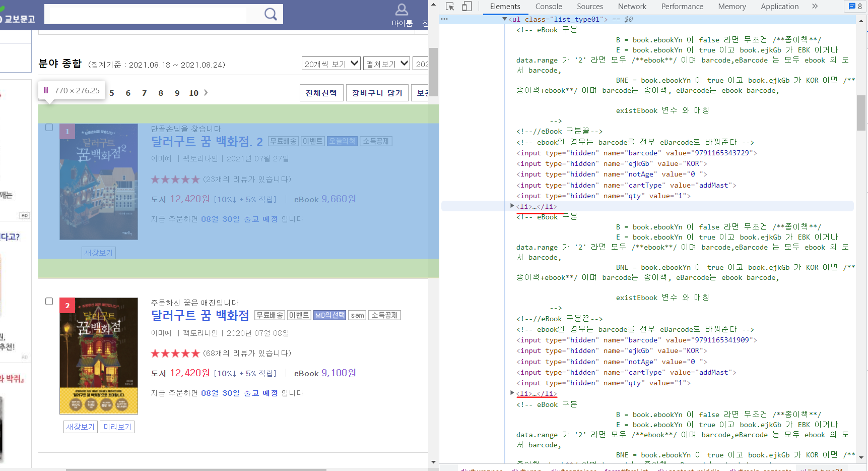Open the 펼쳐보기 dropdown

pos(386,64)
